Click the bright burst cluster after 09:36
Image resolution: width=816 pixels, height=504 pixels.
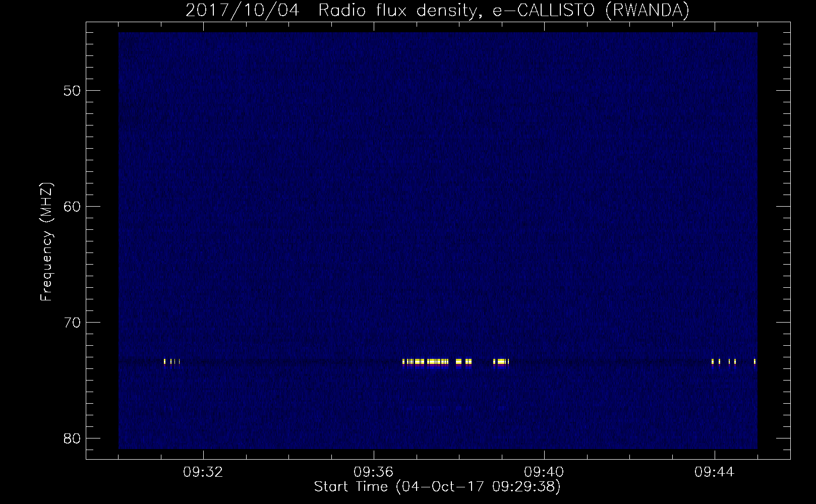tap(437, 363)
